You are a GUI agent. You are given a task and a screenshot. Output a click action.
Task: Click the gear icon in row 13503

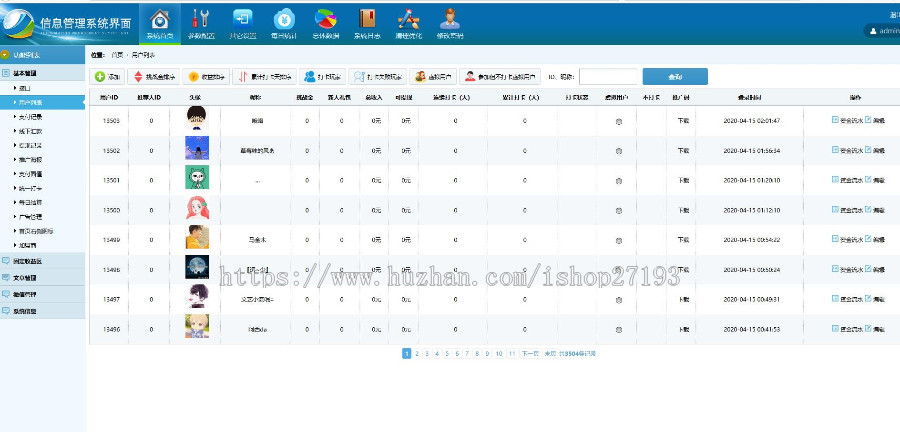coord(618,121)
